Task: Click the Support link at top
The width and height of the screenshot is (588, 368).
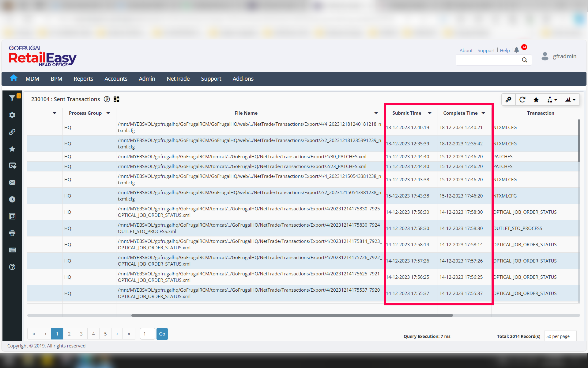Action: (486, 50)
